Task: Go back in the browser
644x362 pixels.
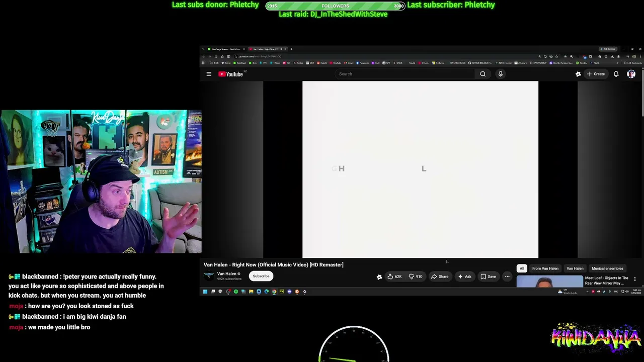Action: 203,56
